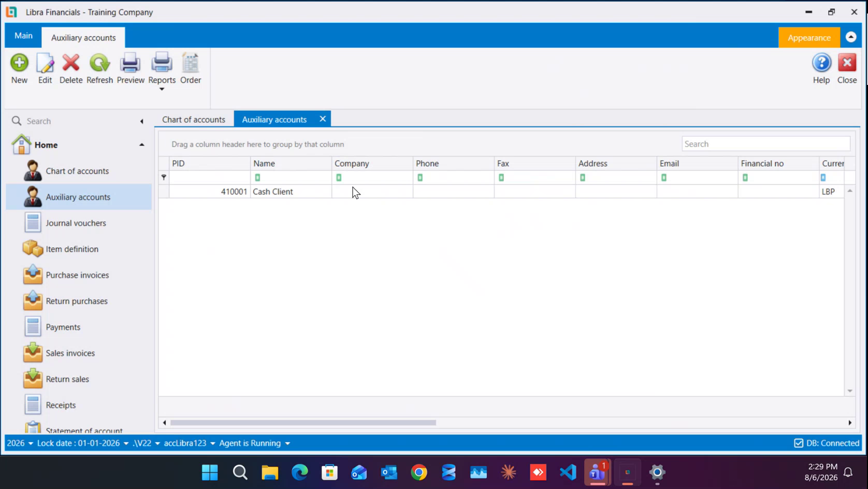This screenshot has height=489, width=868.
Task: Click the New record toolbar icon
Action: (19, 63)
